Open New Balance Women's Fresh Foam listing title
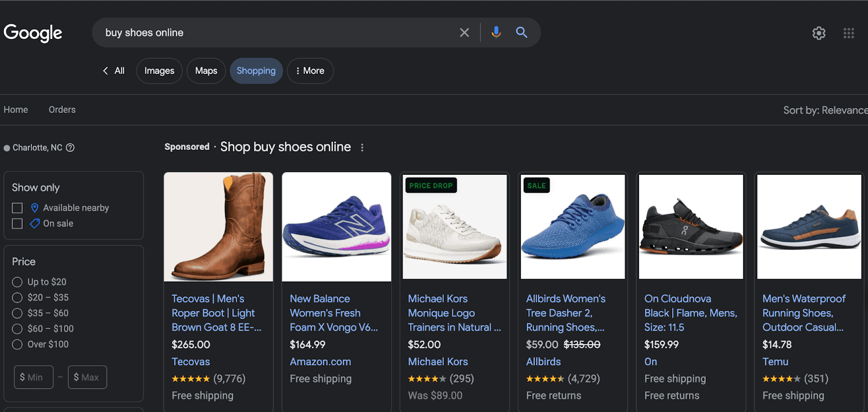Screen dimensions: 868x412 click(334, 313)
